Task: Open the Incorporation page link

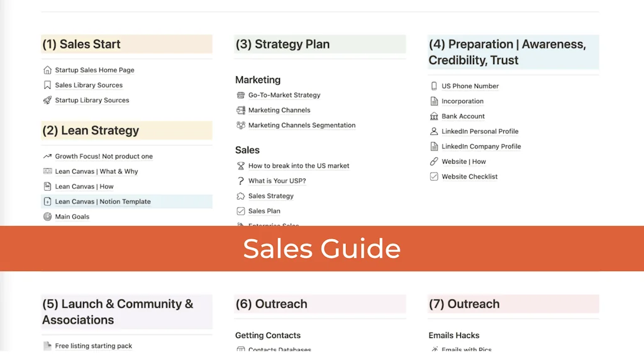Action: (x=463, y=101)
